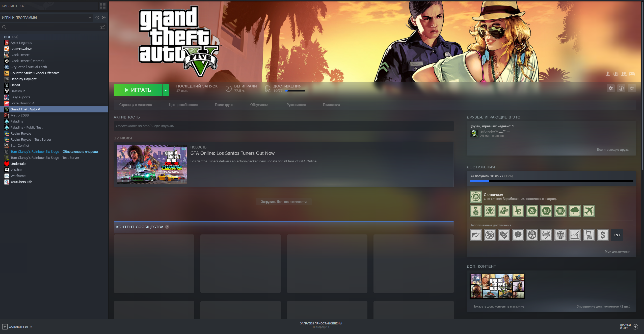The height and width of the screenshot is (334, 644).
Task: Open Управление доп. контентом link
Action: point(603,306)
